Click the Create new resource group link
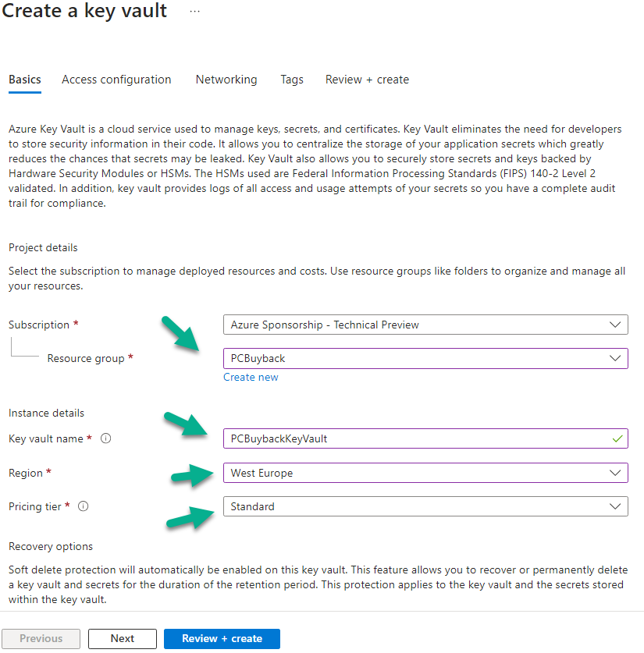Screen dimensions: 644x653 click(251, 378)
